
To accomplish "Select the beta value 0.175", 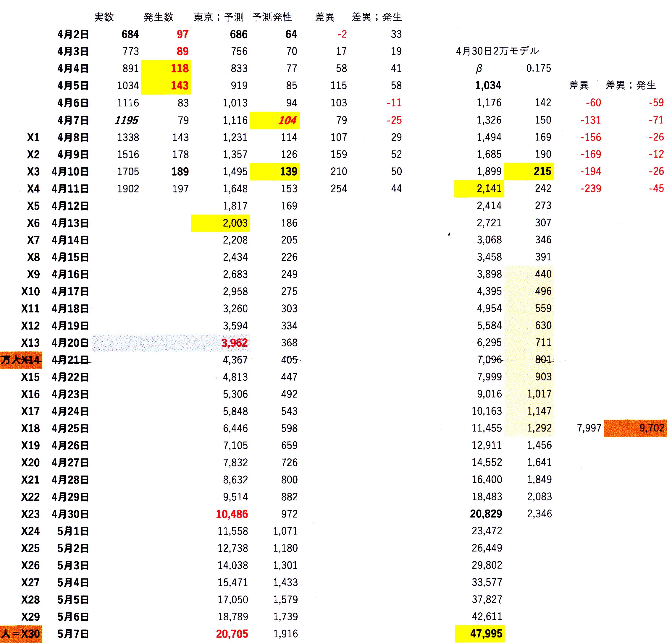I will (539, 68).
